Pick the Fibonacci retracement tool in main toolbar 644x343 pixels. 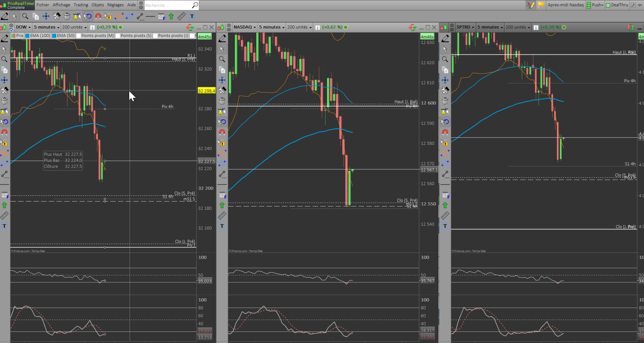pos(161,16)
